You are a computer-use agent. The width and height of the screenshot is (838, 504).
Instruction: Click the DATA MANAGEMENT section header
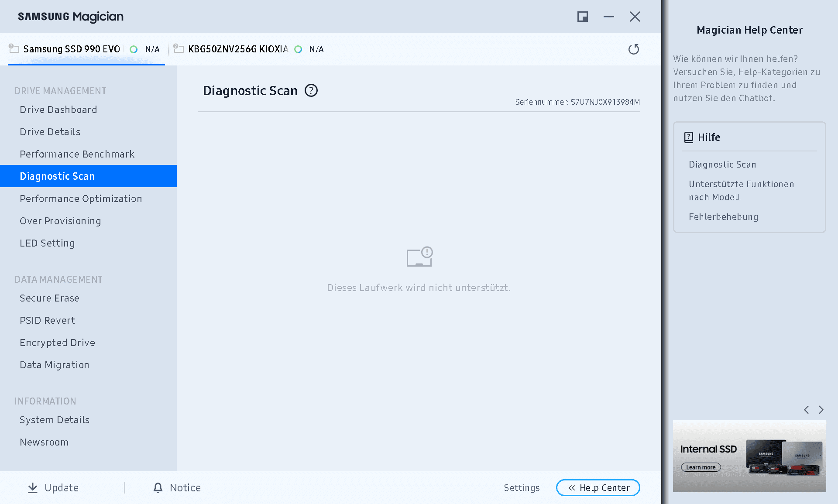58,279
